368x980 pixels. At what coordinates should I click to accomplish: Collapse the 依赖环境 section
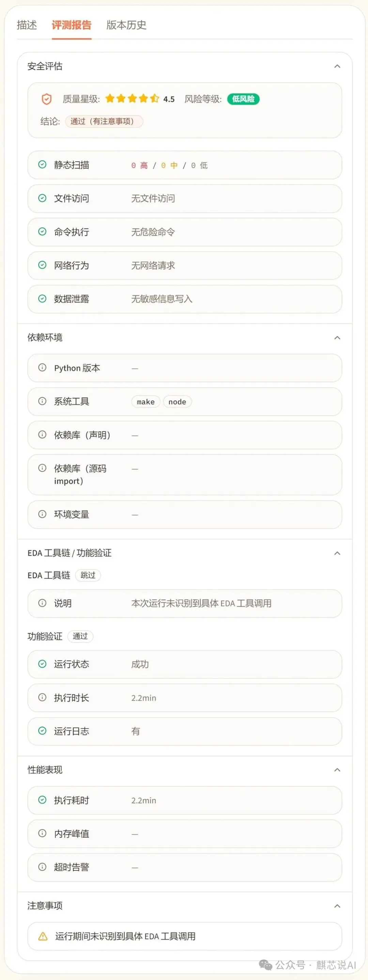(x=337, y=338)
